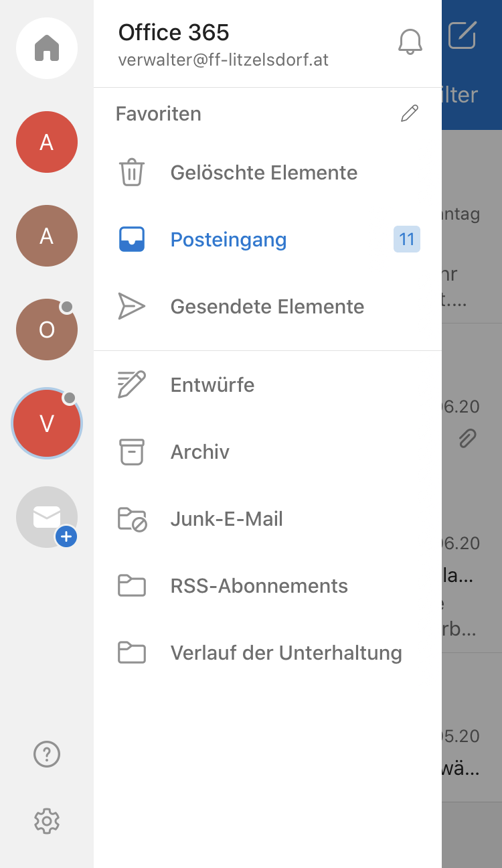Open the Gelöschte Elemente folder
The width and height of the screenshot is (502, 868).
268,172
